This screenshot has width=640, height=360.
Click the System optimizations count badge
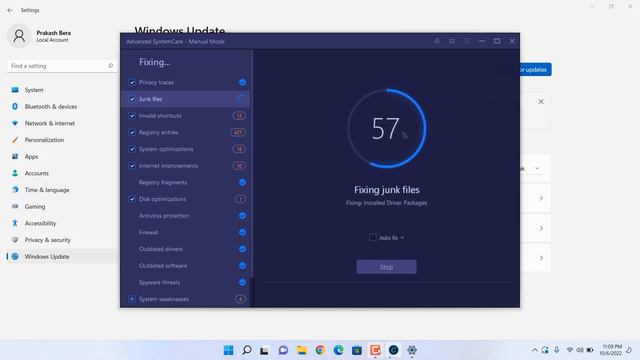[x=239, y=149]
